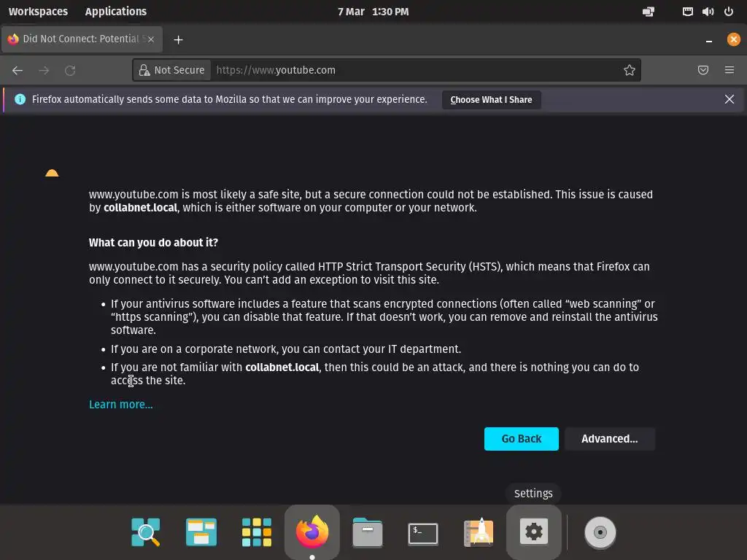Reload the current page
Viewport: 747px width, 560px height.
(70, 71)
